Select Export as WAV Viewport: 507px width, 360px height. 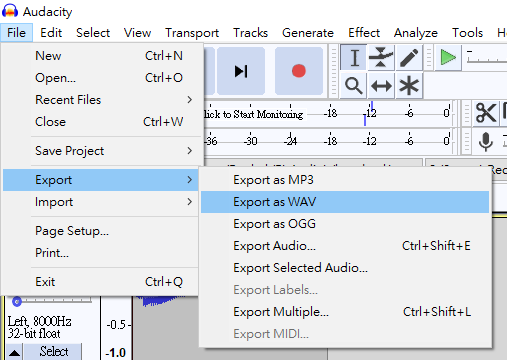coord(345,202)
